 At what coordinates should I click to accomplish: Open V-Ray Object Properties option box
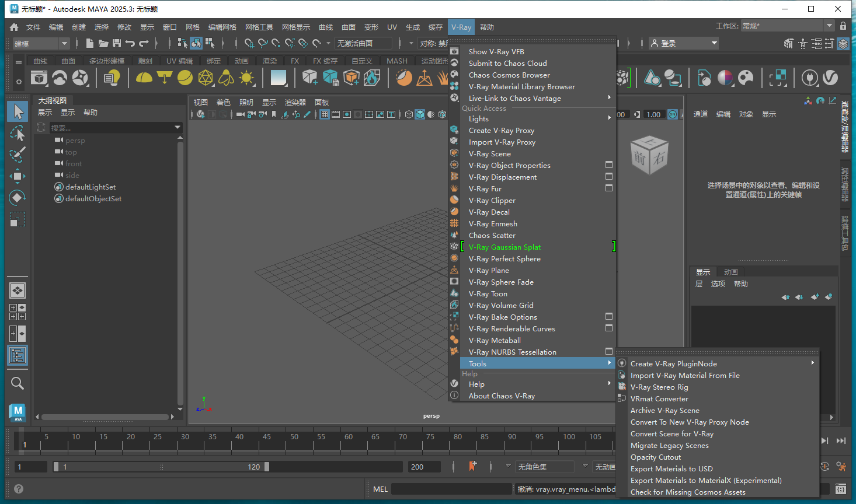click(609, 165)
